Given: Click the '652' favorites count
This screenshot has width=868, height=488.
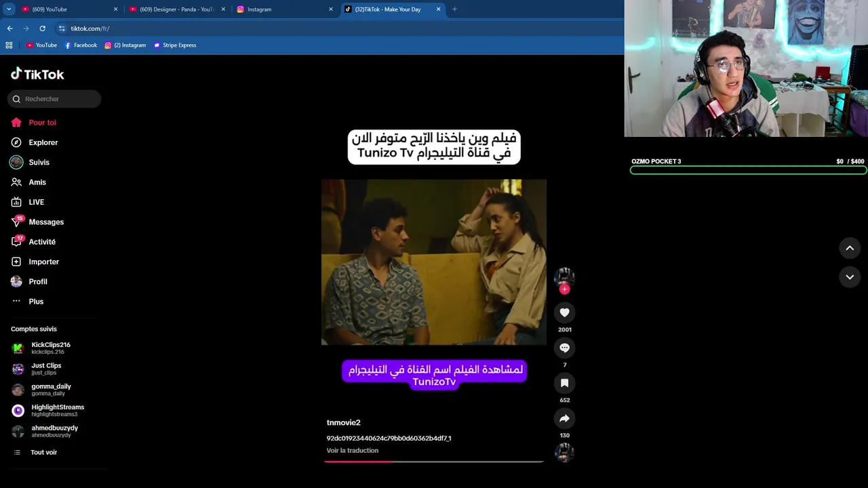Looking at the screenshot, I should 564,400.
